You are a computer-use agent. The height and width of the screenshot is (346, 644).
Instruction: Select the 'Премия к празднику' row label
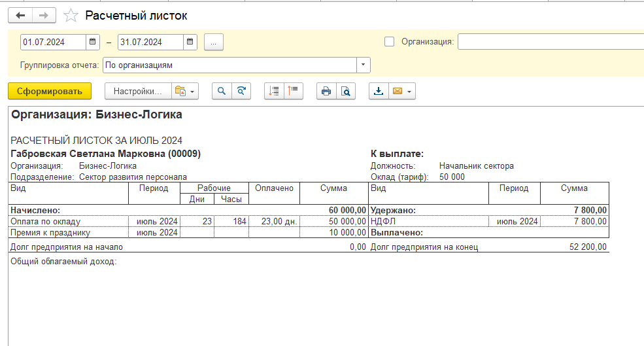(x=50, y=233)
